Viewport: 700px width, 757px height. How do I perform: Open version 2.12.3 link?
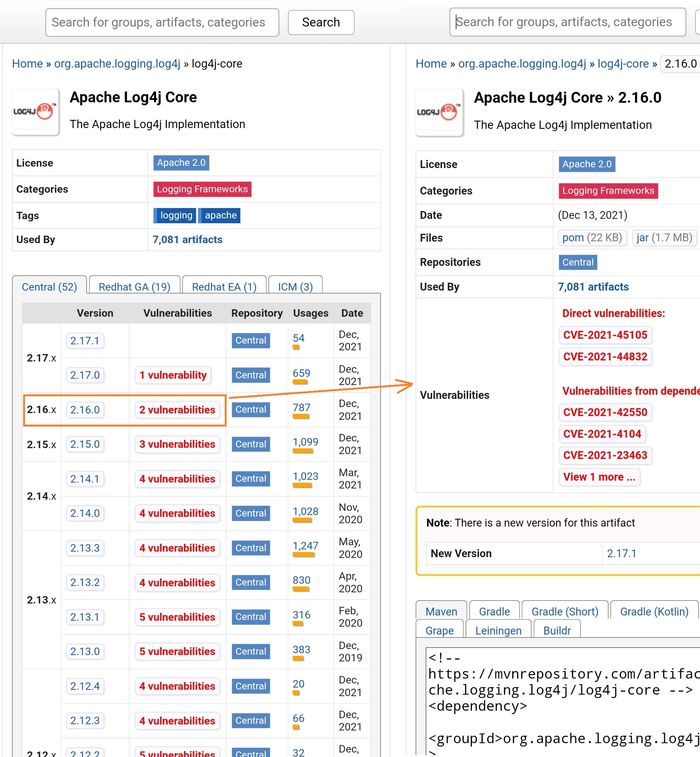coord(85,720)
